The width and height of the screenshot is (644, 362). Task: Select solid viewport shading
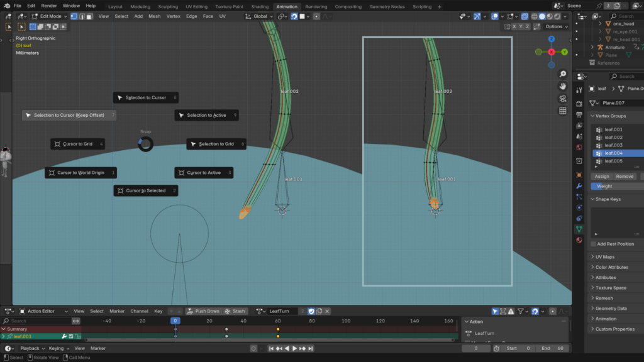coord(542,16)
